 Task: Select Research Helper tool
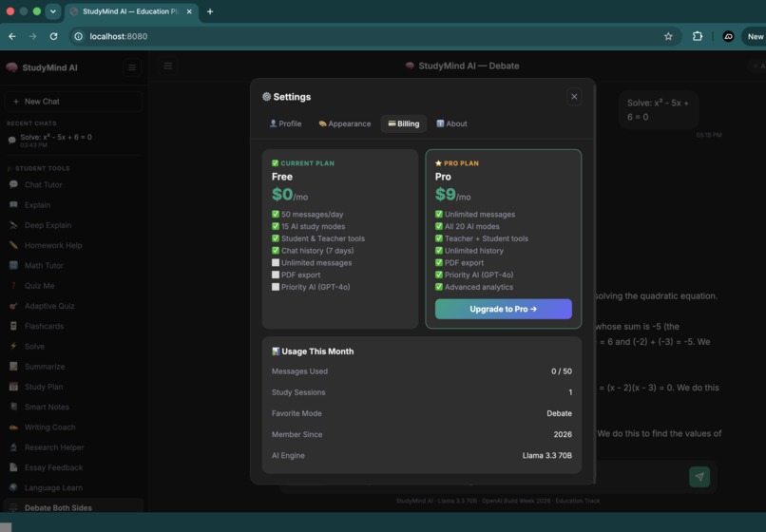coord(73,447)
